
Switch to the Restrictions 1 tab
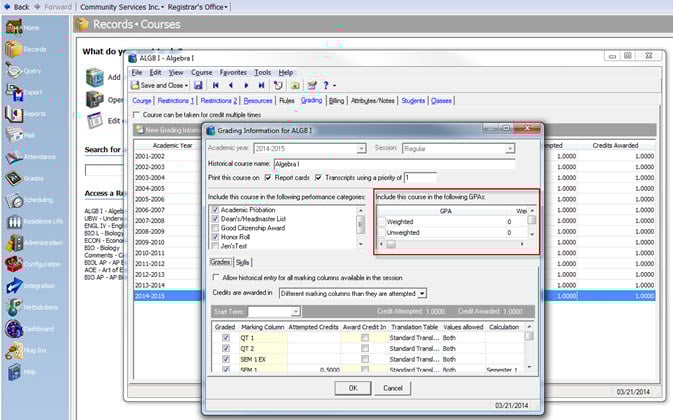click(176, 100)
